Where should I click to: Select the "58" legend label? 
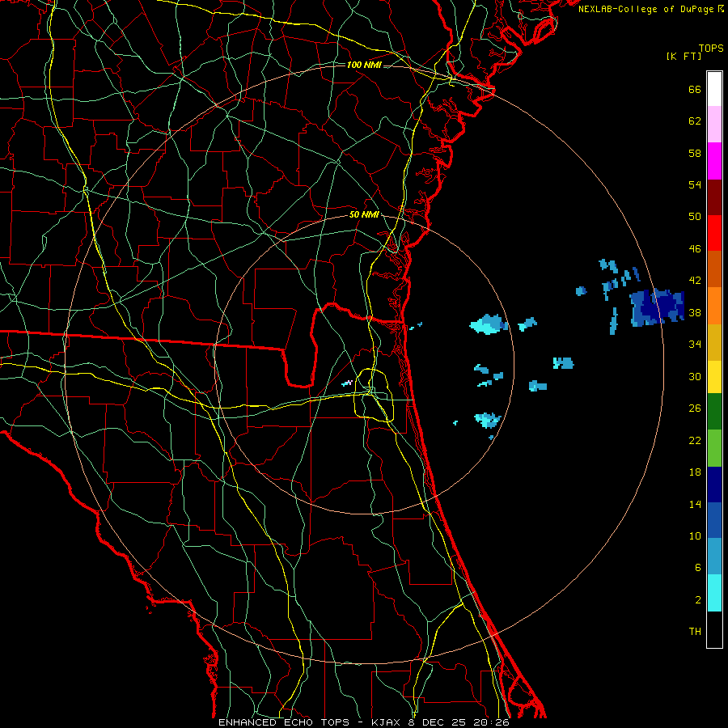coord(695,153)
